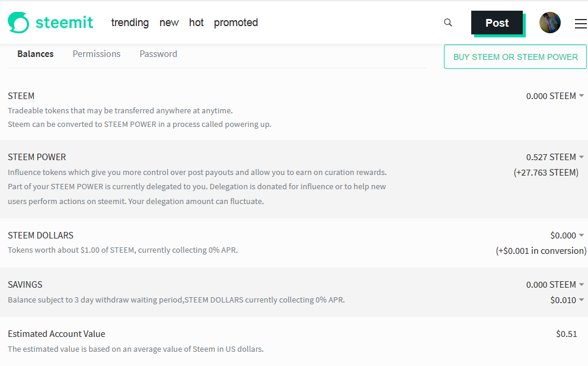
Task: Switch to the Password tab
Action: (x=158, y=54)
